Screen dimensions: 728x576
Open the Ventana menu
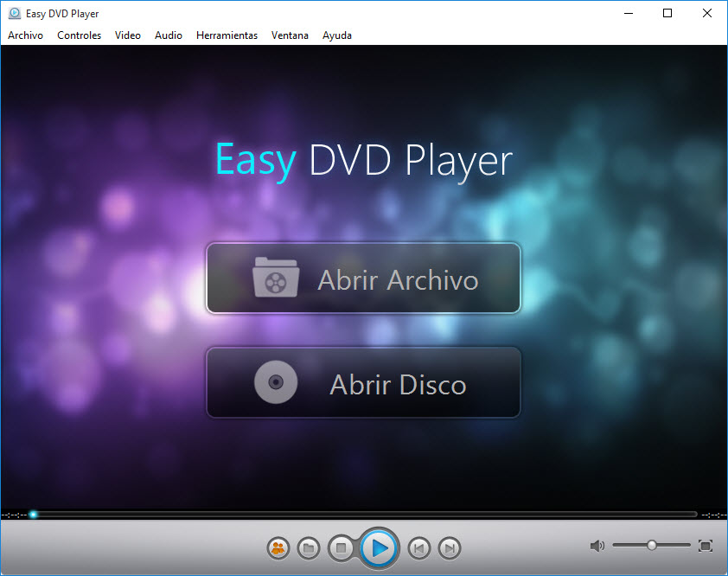(x=290, y=35)
